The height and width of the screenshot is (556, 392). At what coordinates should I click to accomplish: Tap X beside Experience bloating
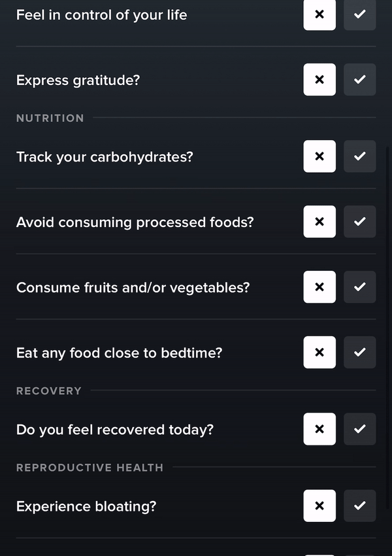tap(319, 506)
